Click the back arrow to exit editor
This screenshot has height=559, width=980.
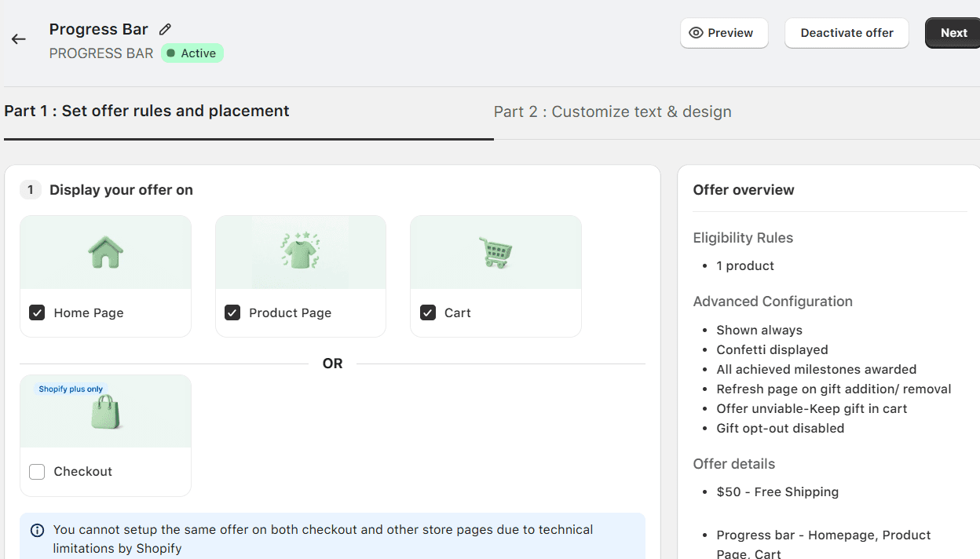[x=18, y=39]
